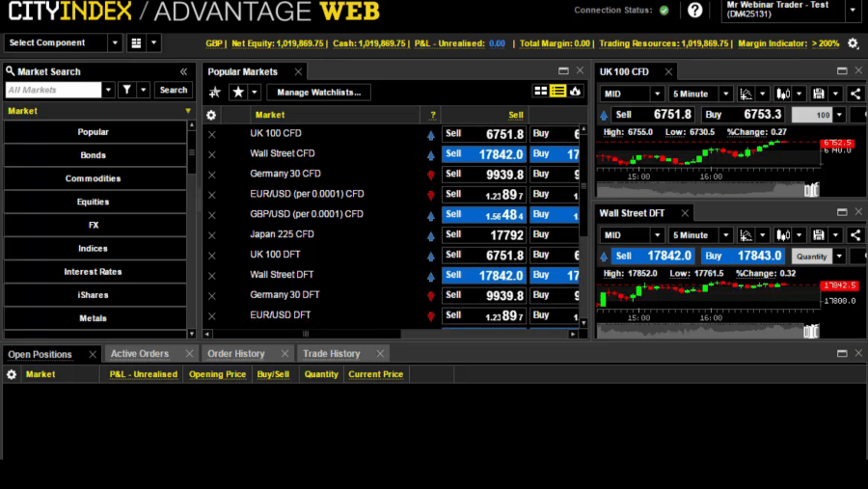Switch Popular Markets to list view

(x=557, y=92)
